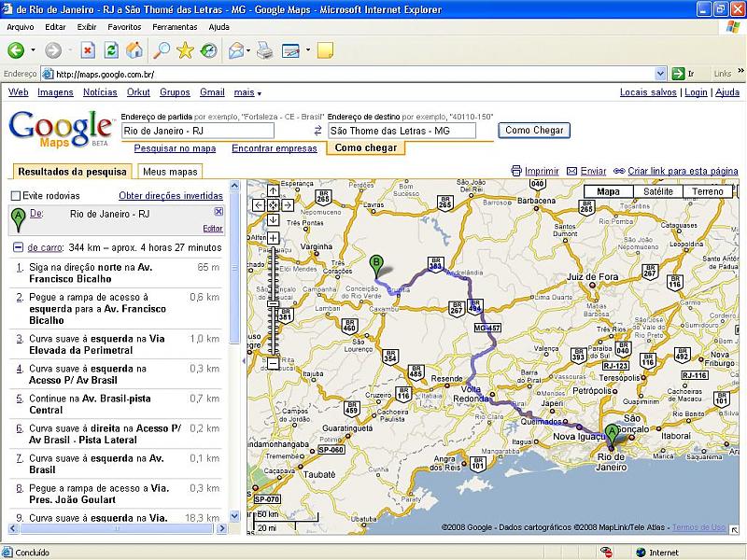Go back with the IE Back arrow
This screenshot has width=747, height=560.
[x=16, y=50]
